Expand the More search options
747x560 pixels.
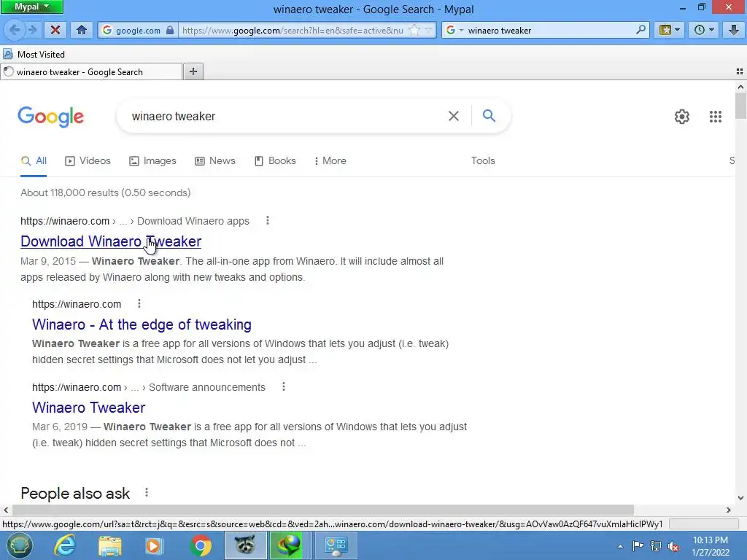pos(330,161)
